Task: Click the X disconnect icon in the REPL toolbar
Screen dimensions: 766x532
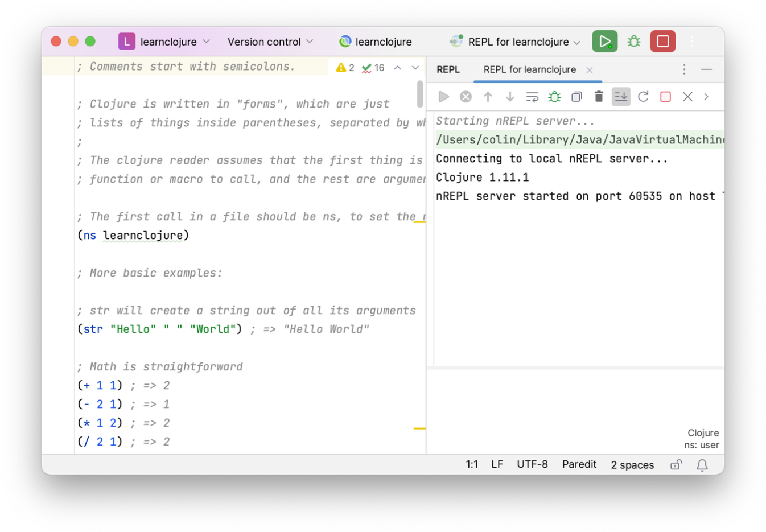Action: pyautogui.click(x=687, y=97)
